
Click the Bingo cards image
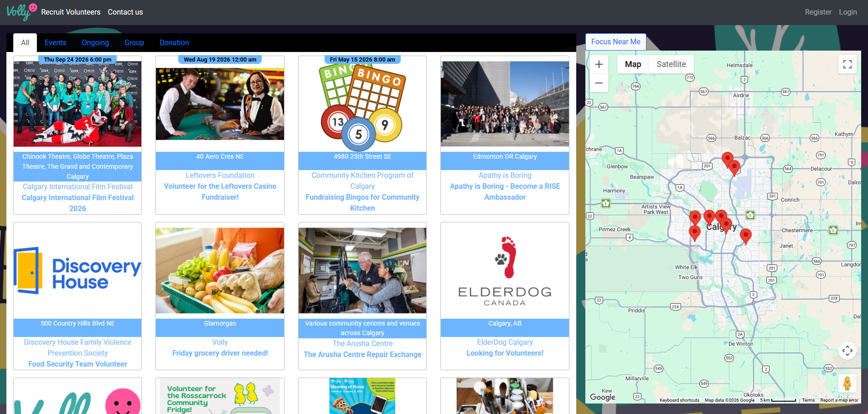click(x=362, y=107)
